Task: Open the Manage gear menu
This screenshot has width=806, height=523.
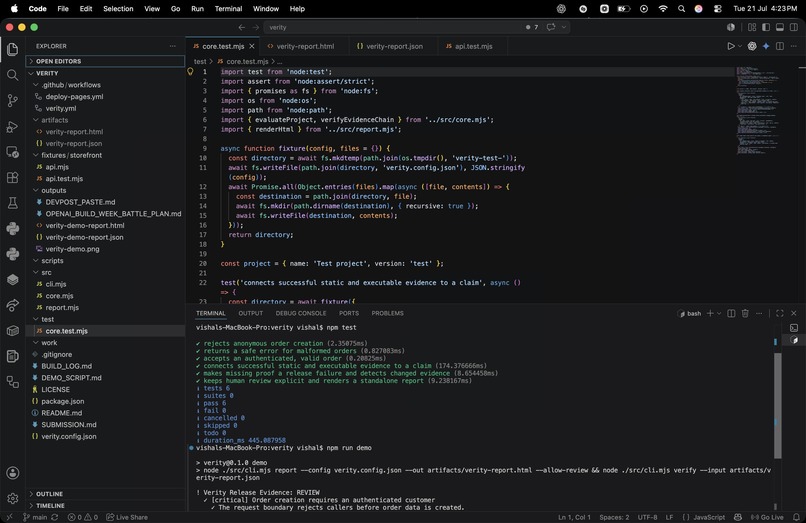Action: click(x=13, y=498)
